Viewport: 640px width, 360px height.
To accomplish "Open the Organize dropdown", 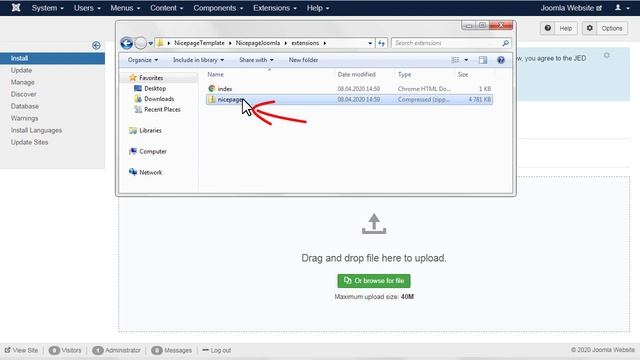I will (142, 60).
